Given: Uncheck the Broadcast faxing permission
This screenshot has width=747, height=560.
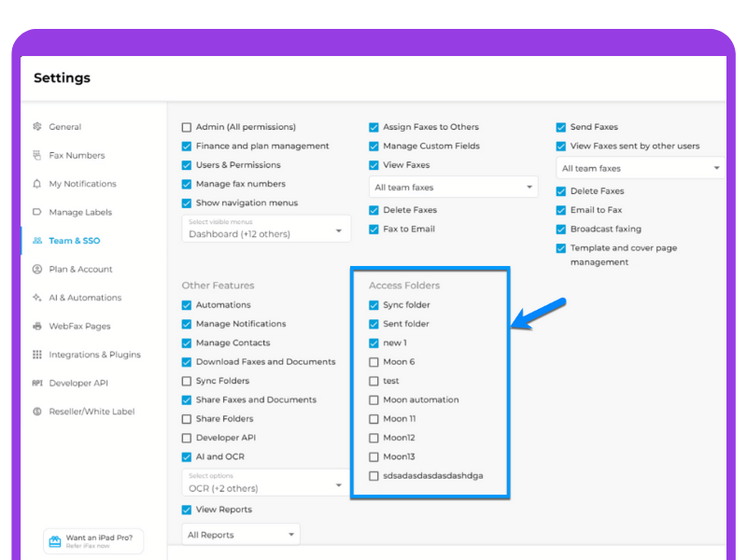Looking at the screenshot, I should [561, 229].
